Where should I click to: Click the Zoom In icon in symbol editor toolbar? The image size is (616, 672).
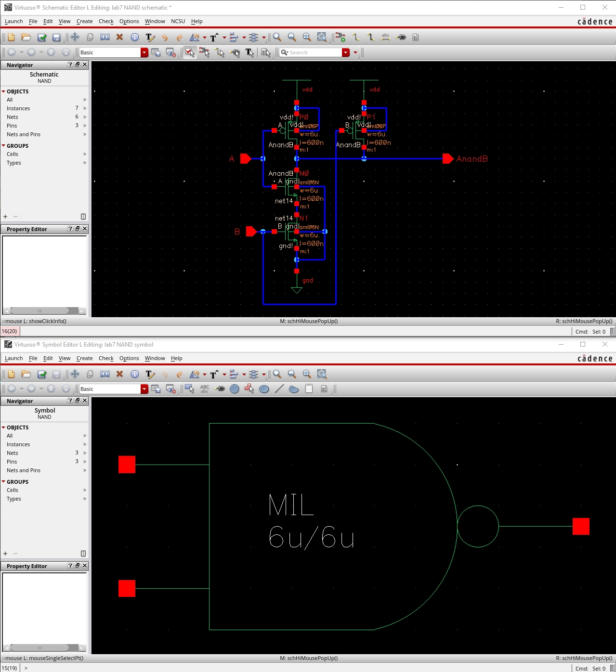coord(277,374)
